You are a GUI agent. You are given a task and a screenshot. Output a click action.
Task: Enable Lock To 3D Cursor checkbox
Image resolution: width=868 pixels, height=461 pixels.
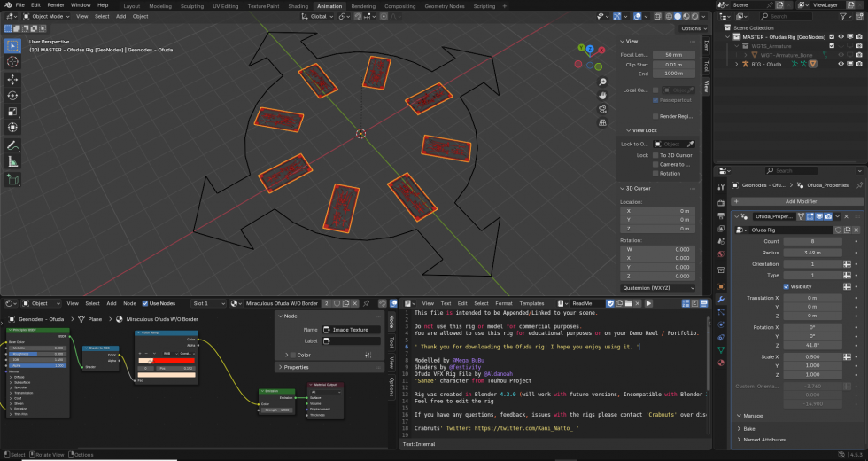[x=655, y=155]
